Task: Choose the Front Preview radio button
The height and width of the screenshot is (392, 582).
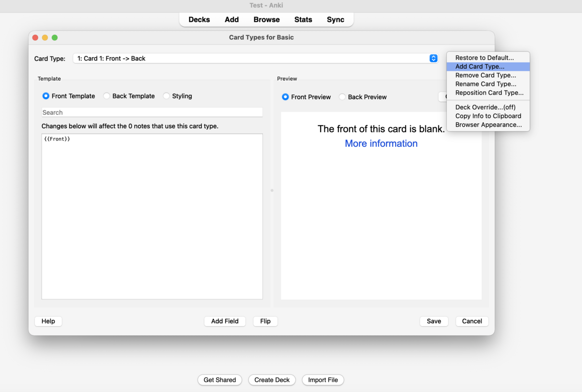Action: (x=285, y=97)
